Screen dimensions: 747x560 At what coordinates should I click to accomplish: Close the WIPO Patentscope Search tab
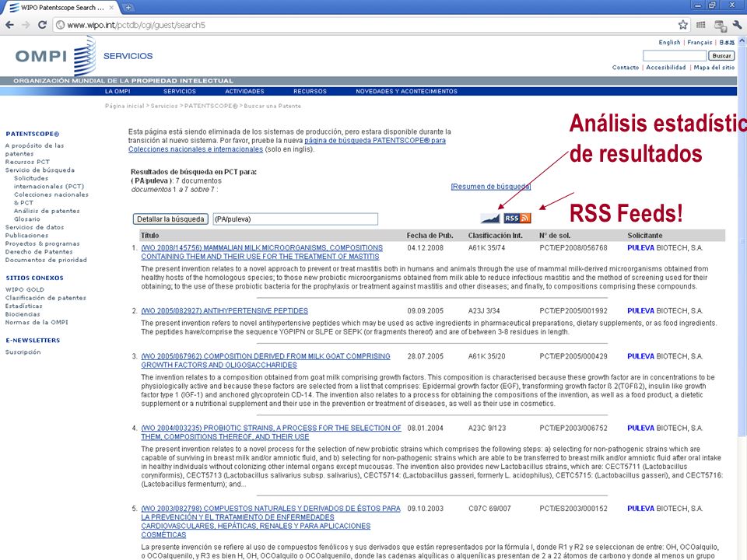point(111,8)
